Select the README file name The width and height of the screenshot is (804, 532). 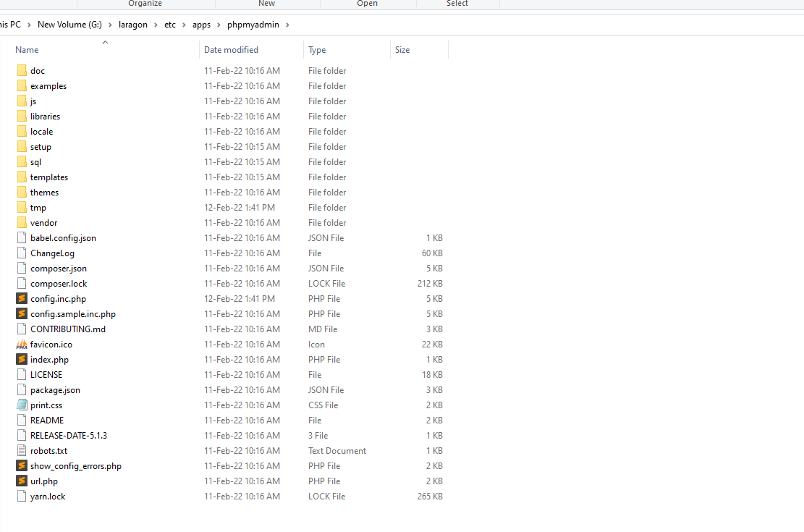[x=46, y=420]
